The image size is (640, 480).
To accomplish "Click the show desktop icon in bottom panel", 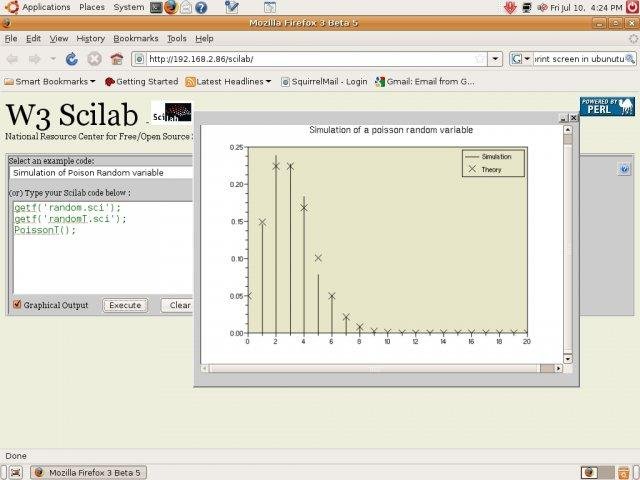I will 16,472.
